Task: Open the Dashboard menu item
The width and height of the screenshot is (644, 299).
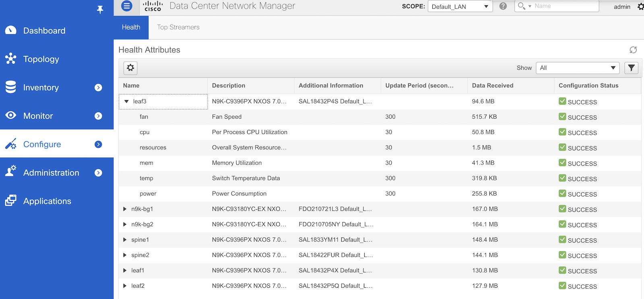Action: (x=57, y=31)
